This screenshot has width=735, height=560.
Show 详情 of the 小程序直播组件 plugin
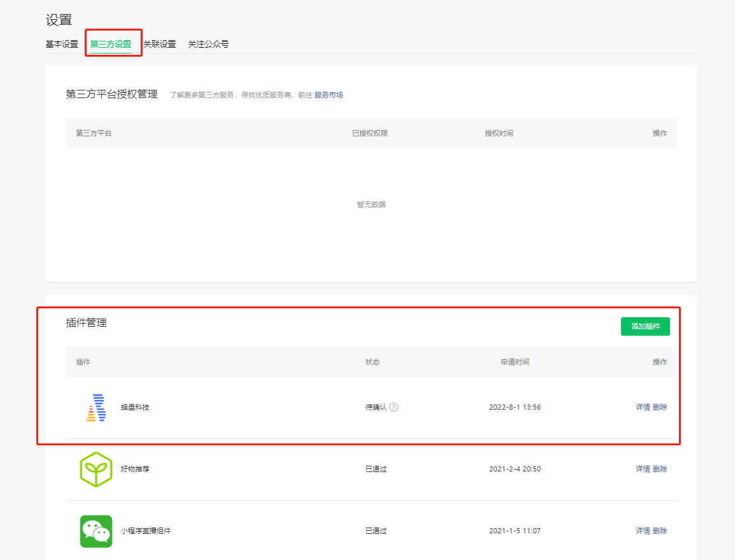(x=643, y=531)
